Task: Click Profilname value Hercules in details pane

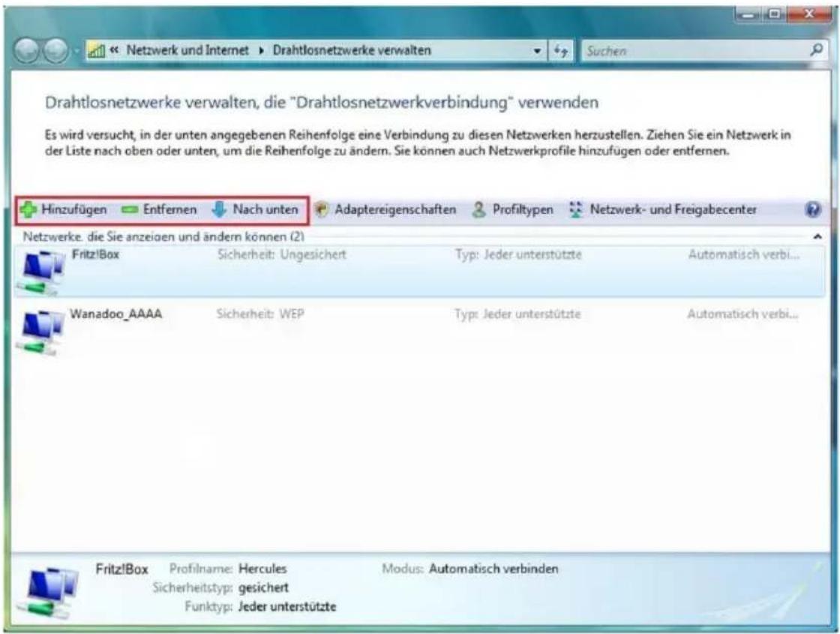Action: pyautogui.click(x=262, y=569)
